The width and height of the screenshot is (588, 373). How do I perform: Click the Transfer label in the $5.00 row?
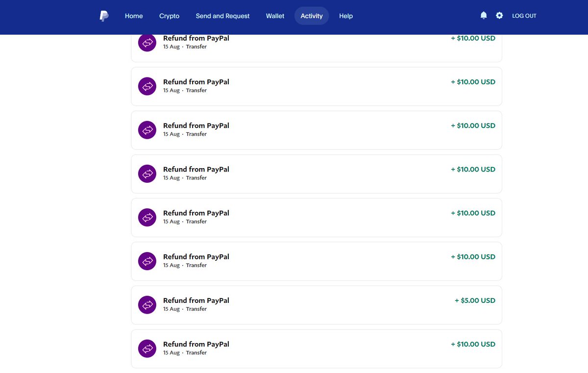tap(196, 309)
